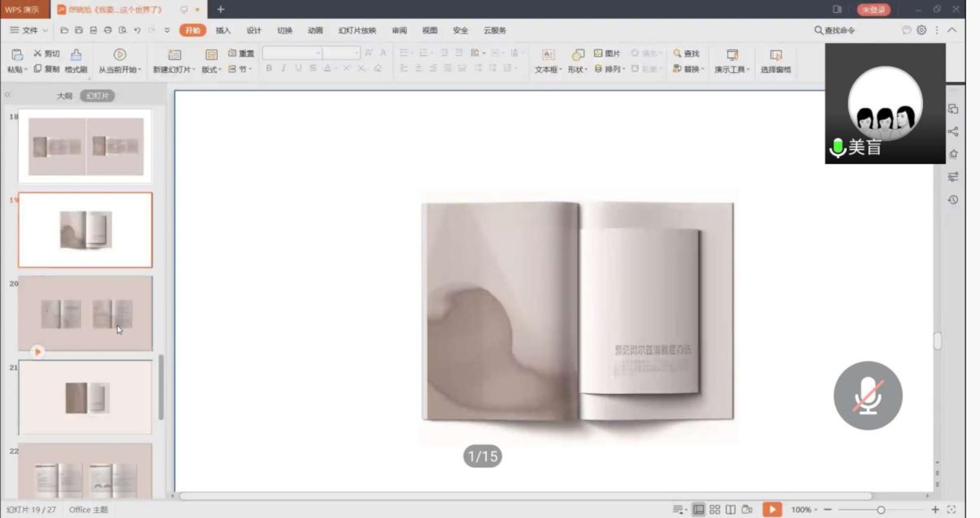The width and height of the screenshot is (980, 518).
Task: Toggle the 幻灯片 slides panel view
Action: click(98, 96)
